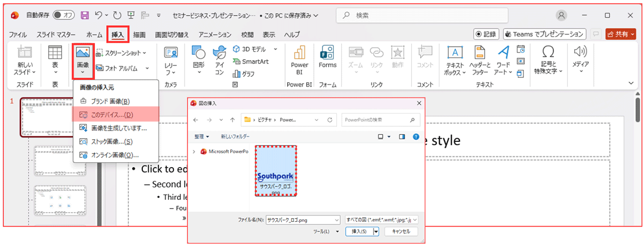Open the 表 table dropdown
Screen dimensions: 644x245
tap(55, 61)
